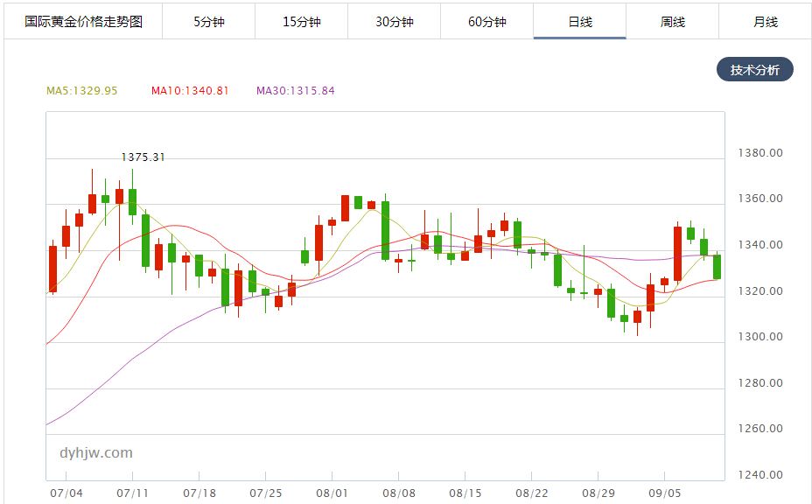Select the 08/01 date axis marker

point(332,493)
